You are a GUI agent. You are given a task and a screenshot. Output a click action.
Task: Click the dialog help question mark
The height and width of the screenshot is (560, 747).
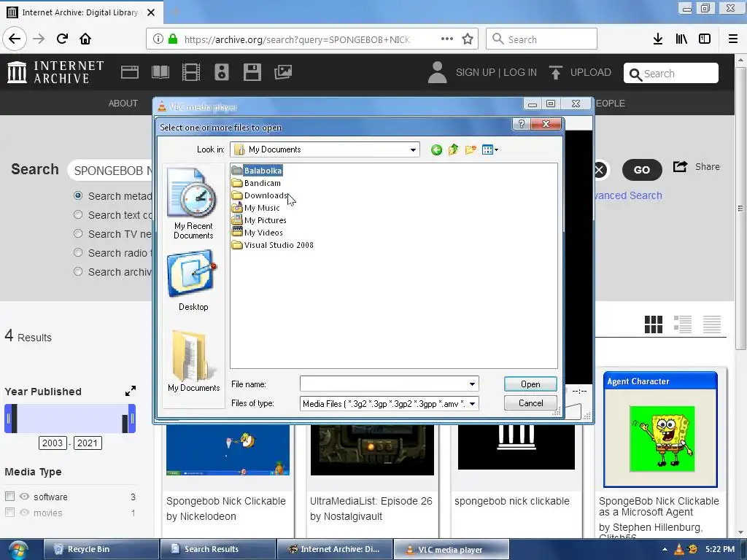521,124
